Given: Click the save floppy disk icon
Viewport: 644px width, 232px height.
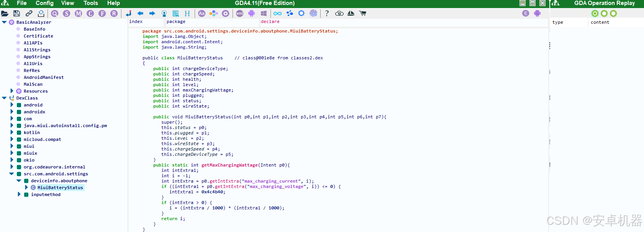Looking at the screenshot, I should pos(16,13).
